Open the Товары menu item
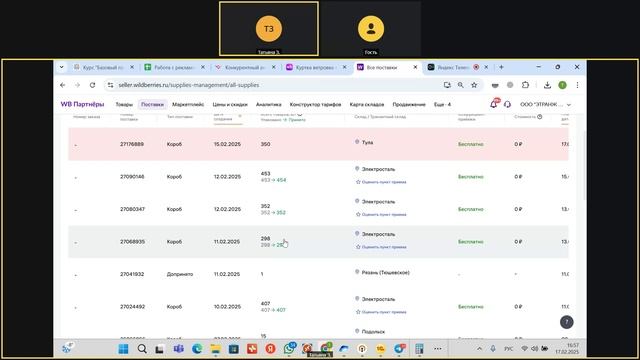The image size is (640, 360). [124, 104]
